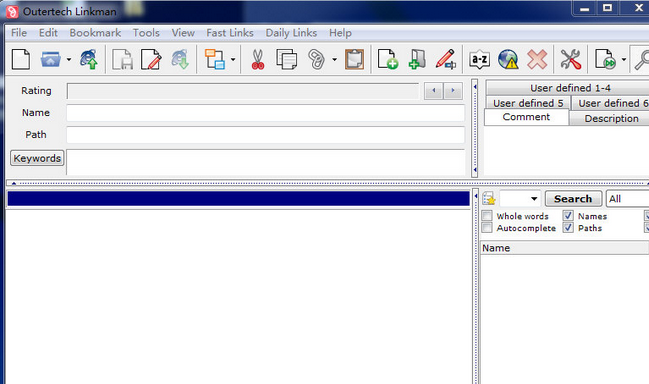Open the Fast Links menu
The width and height of the screenshot is (649, 384).
tap(230, 33)
